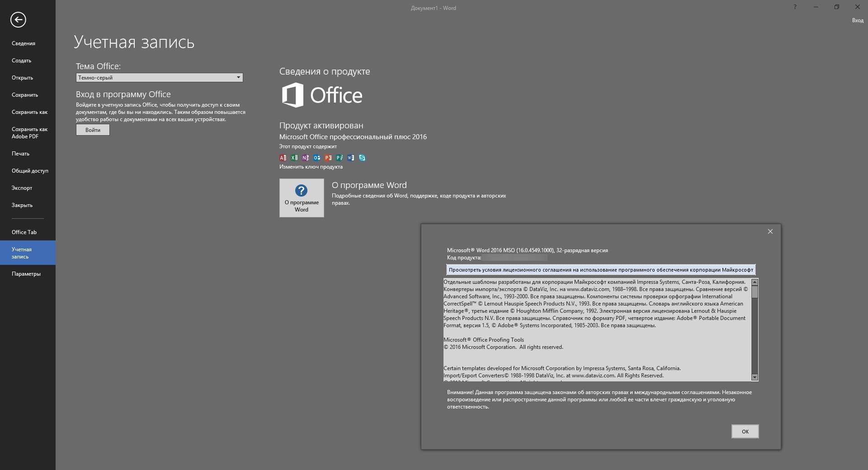Open the Office theme dropdown

pyautogui.click(x=159, y=78)
